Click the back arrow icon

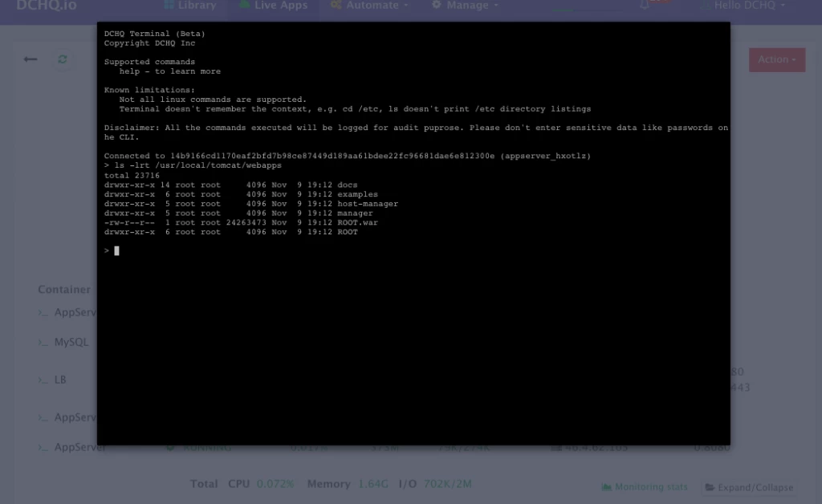pyautogui.click(x=31, y=59)
